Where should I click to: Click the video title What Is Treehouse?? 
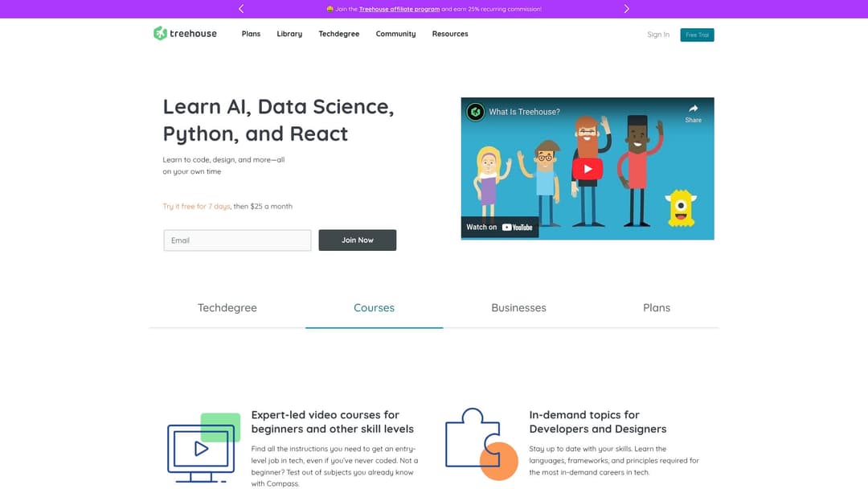(x=524, y=112)
